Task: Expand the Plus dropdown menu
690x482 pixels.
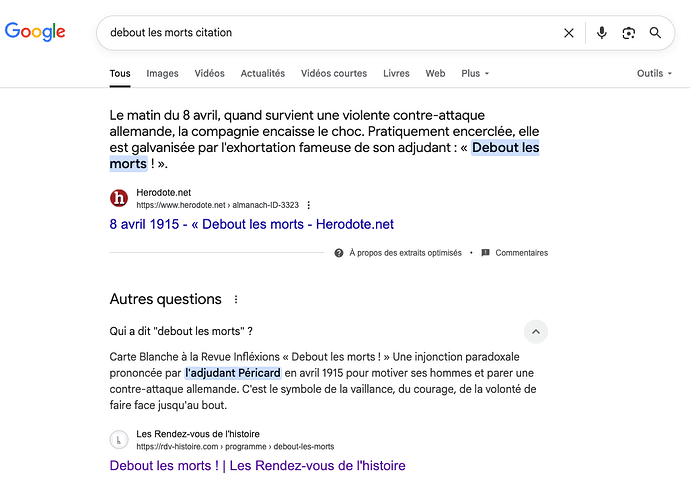Action: (475, 73)
